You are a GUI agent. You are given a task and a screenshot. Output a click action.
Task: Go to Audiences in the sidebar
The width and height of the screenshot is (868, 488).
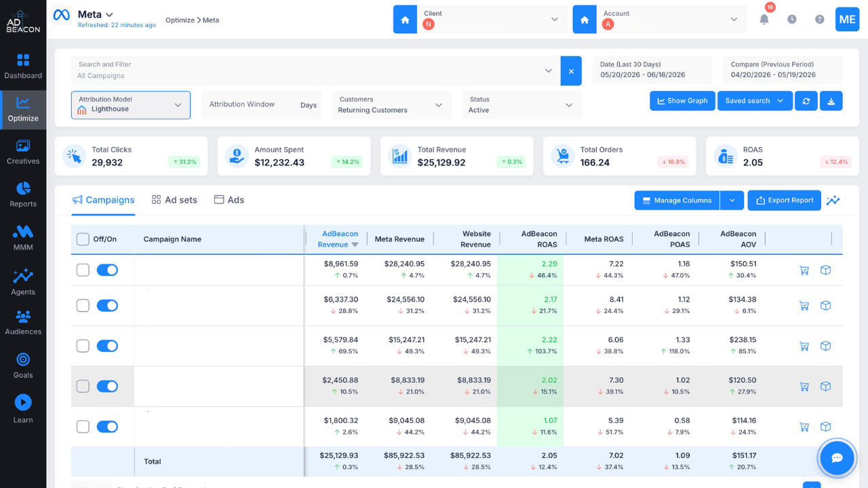tap(23, 323)
